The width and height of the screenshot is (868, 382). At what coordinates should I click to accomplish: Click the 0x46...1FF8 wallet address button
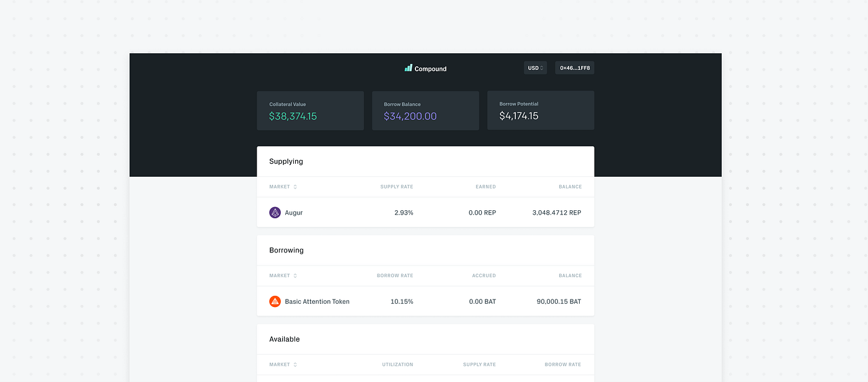pyautogui.click(x=575, y=68)
